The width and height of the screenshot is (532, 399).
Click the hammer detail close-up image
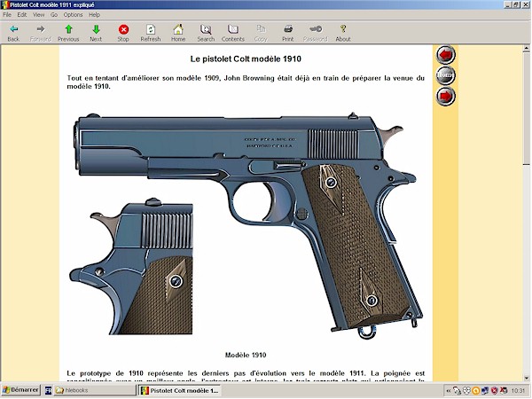(x=131, y=266)
